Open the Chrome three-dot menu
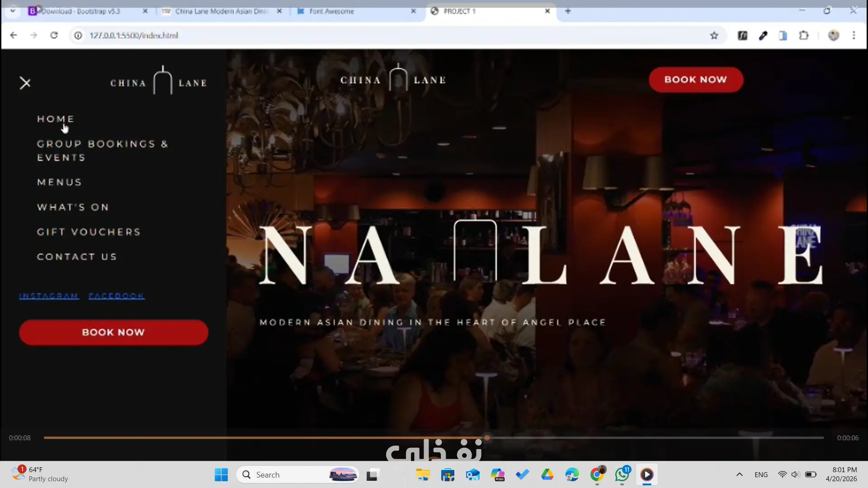This screenshot has height=488, width=868. (x=854, y=35)
